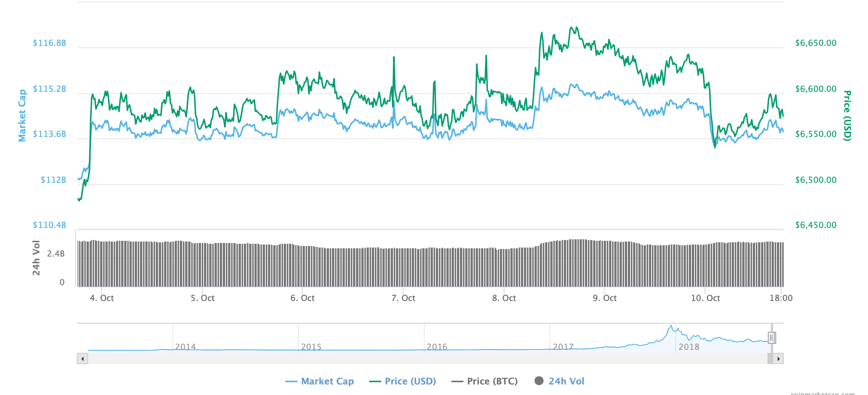Screen dimensions: 868x395
Task: Grab the navigator range handle
Action: tap(771, 338)
